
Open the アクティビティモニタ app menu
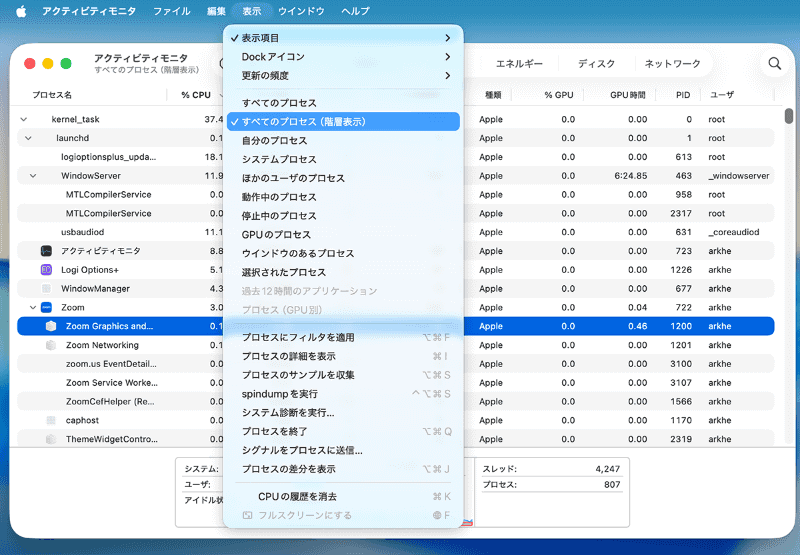coord(89,11)
